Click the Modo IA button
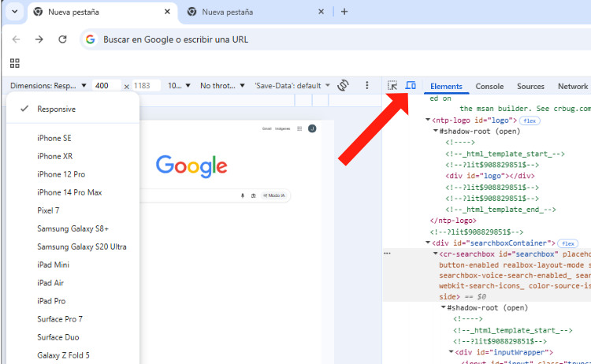 (274, 195)
